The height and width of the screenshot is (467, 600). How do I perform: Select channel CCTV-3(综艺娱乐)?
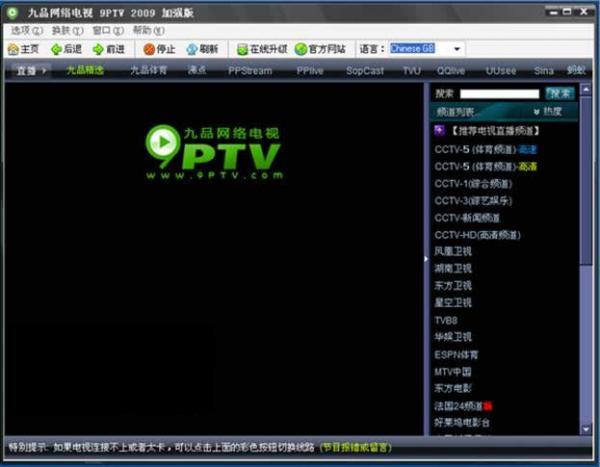pyautogui.click(x=473, y=201)
